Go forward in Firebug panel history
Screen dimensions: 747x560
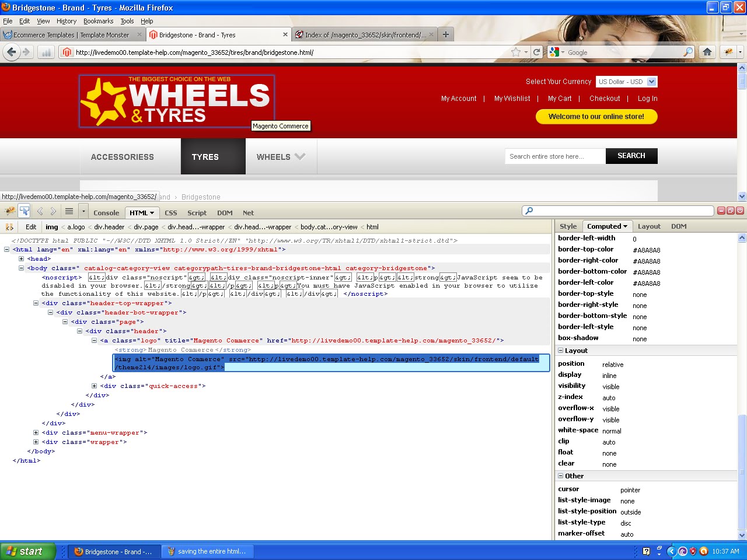(x=53, y=211)
